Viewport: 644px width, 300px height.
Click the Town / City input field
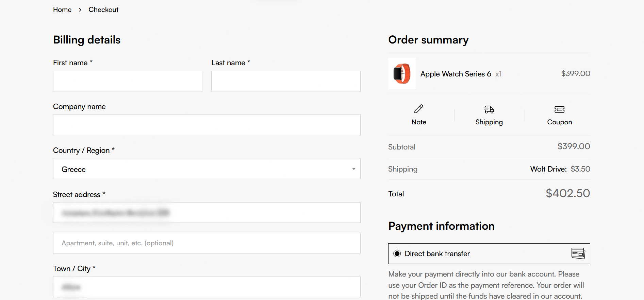click(207, 287)
